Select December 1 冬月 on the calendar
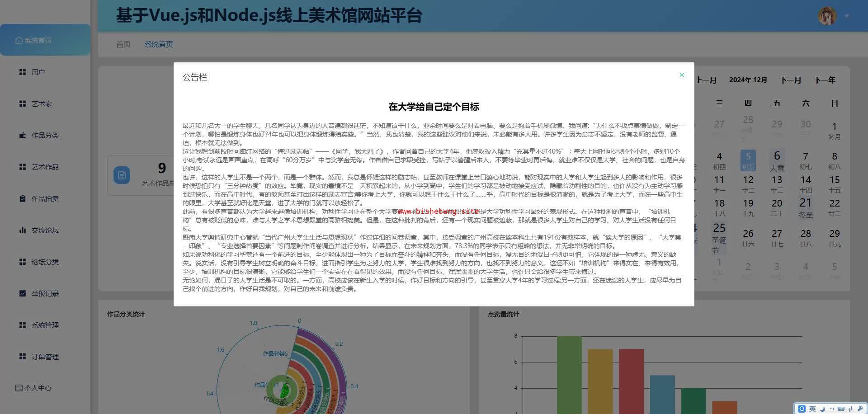Screen dimensions: 868x414 [835, 131]
